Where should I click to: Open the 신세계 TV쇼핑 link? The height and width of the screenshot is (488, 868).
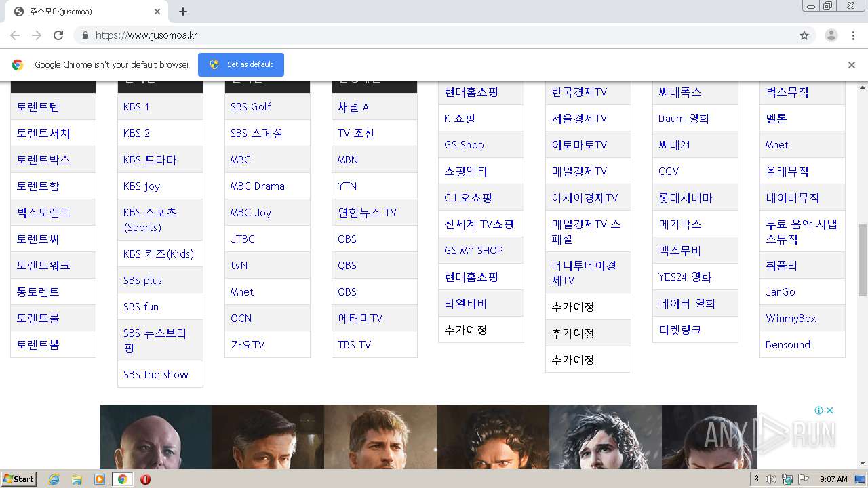click(479, 224)
